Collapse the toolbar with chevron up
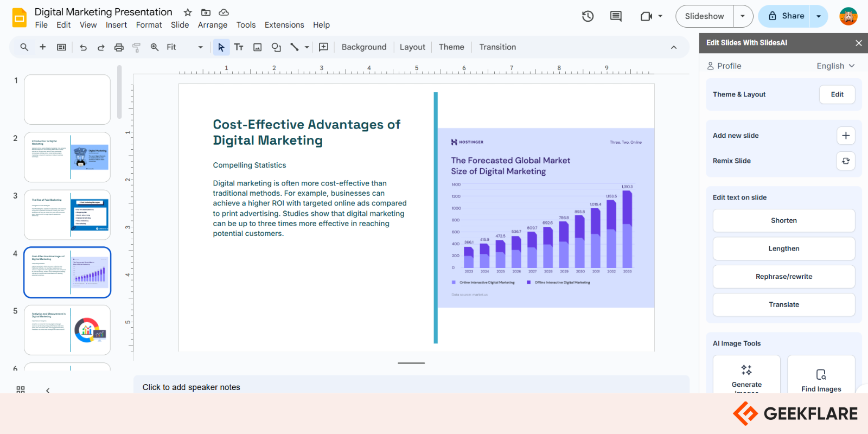The image size is (868, 434). tap(674, 47)
